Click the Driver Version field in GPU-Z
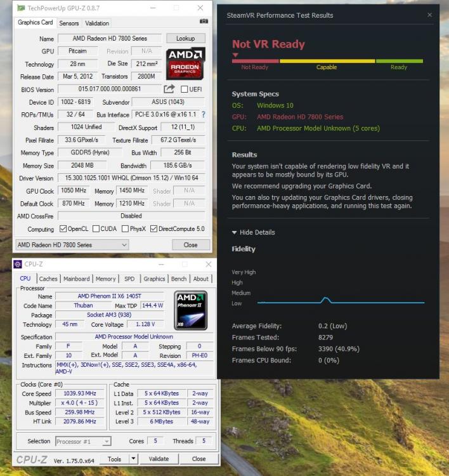Image resolution: width=449 pixels, height=476 pixels. click(131, 178)
